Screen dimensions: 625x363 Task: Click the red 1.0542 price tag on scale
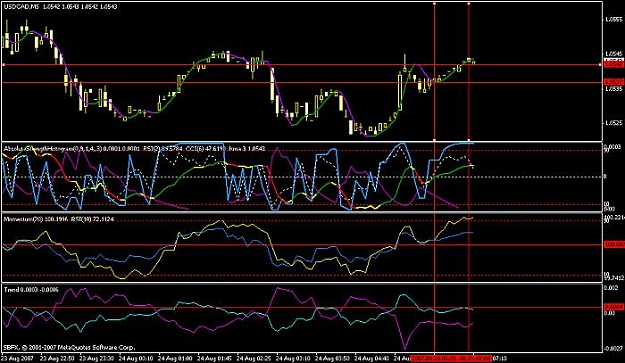[x=614, y=64]
